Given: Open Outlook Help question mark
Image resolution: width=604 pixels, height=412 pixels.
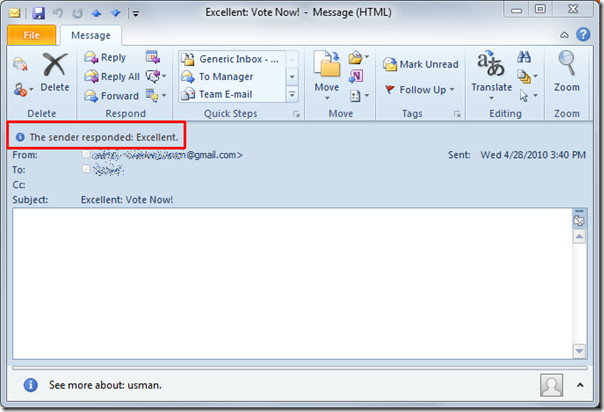Looking at the screenshot, I should (583, 34).
